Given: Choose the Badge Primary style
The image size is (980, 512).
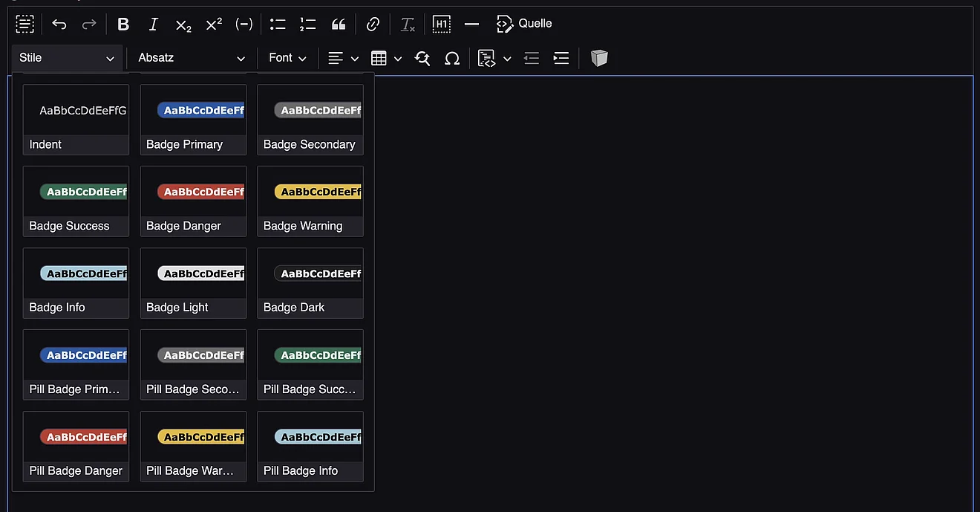Looking at the screenshot, I should pos(193,119).
